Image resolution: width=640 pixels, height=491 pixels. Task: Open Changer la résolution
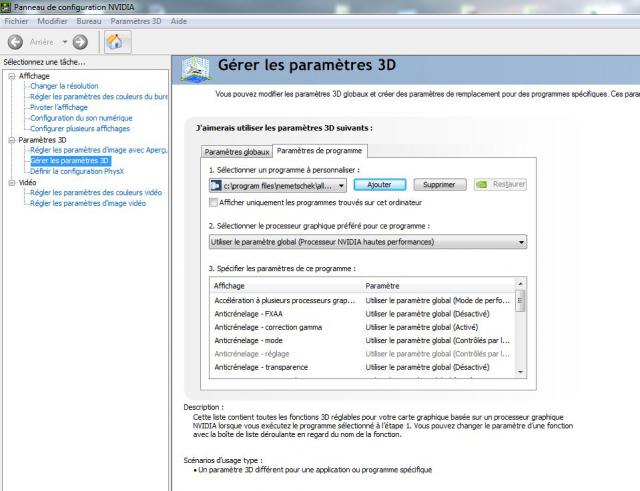[64, 86]
